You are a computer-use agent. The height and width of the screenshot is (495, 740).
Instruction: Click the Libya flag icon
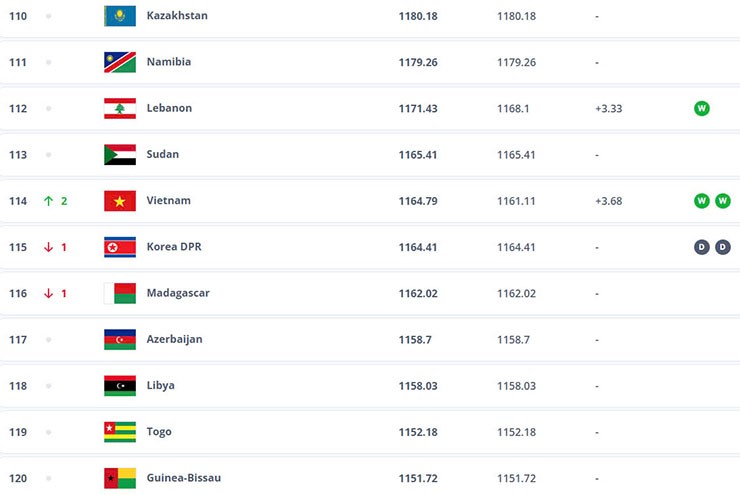[x=120, y=386]
